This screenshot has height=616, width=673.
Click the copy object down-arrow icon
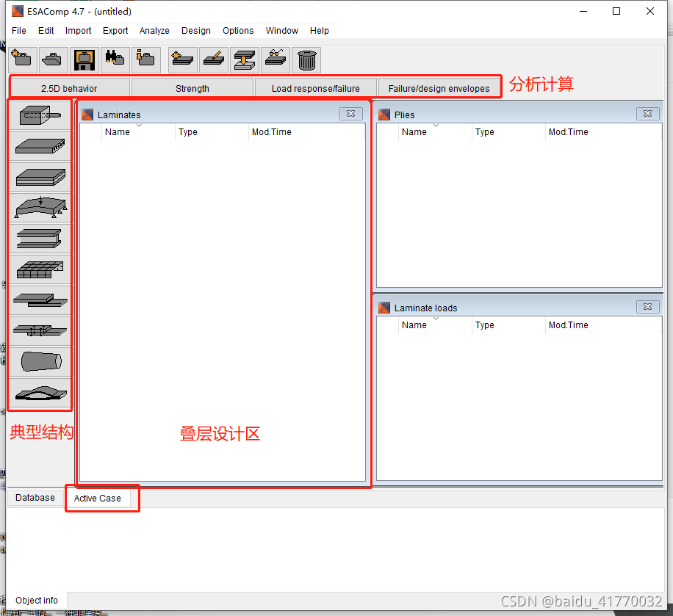[245, 59]
